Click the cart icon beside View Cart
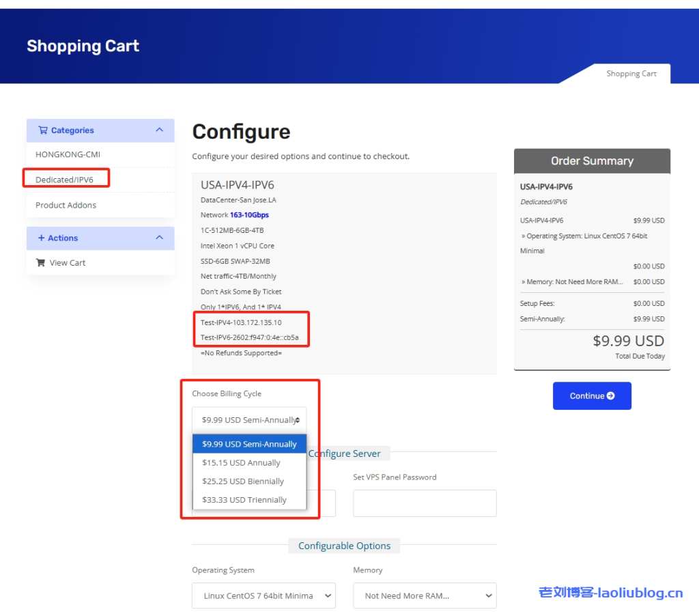The image size is (699, 616). [41, 262]
